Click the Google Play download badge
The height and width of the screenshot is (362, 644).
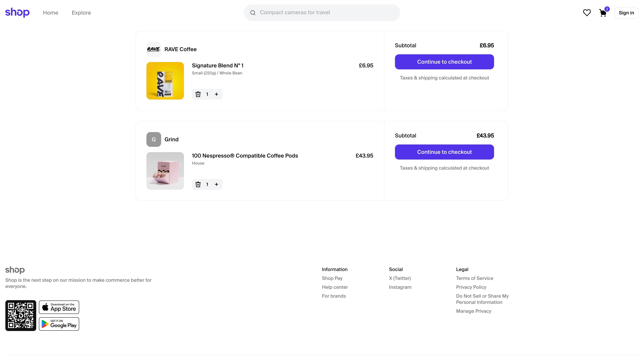[59, 324]
